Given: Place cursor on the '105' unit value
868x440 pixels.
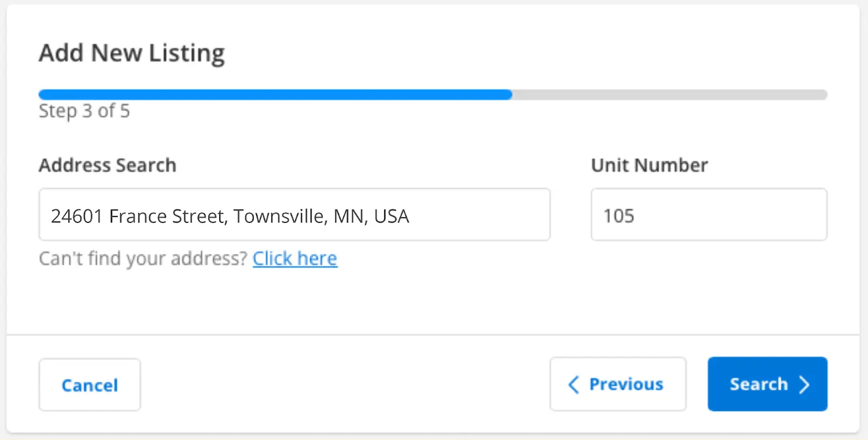Looking at the screenshot, I should click(619, 216).
